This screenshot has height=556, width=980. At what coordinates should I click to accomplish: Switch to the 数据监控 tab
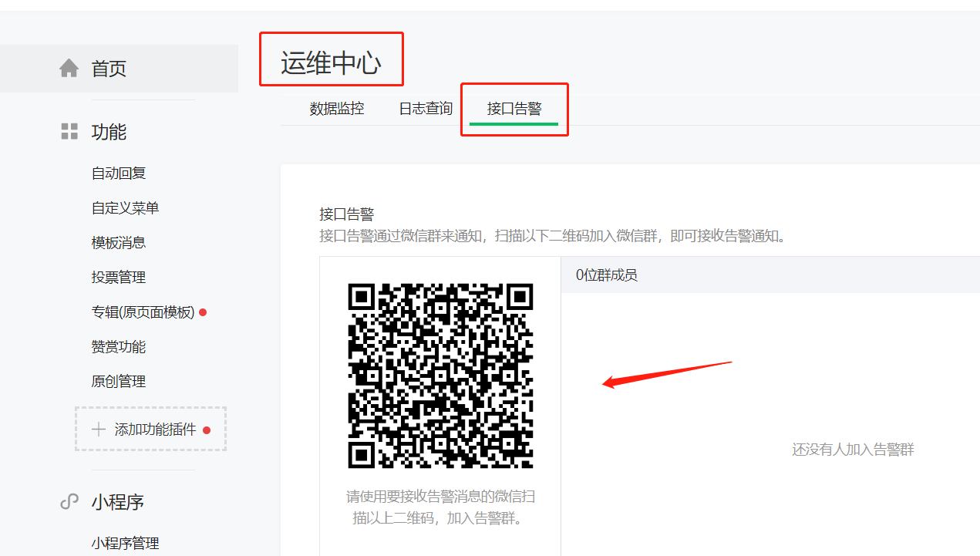coord(337,109)
